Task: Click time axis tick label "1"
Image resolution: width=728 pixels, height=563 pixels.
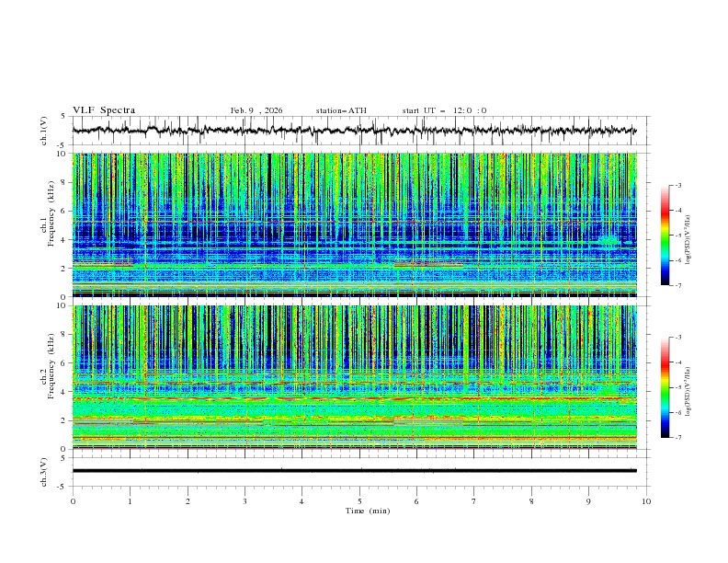Action: coord(130,501)
